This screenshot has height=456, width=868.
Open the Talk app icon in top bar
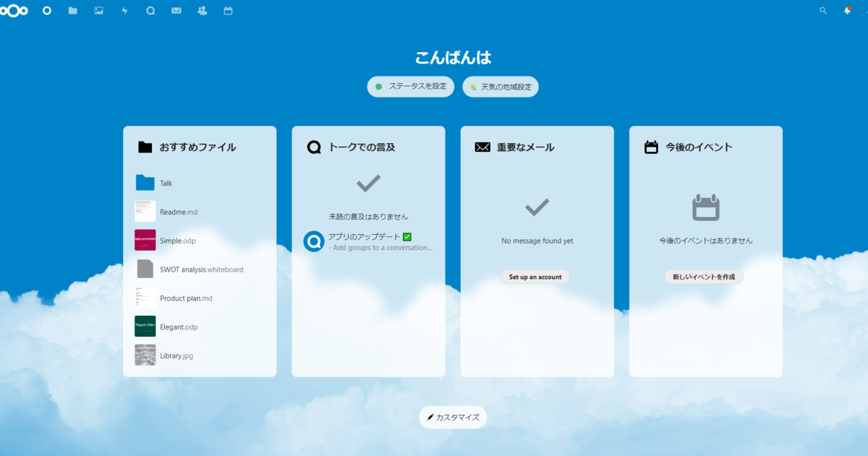pyautogui.click(x=150, y=11)
